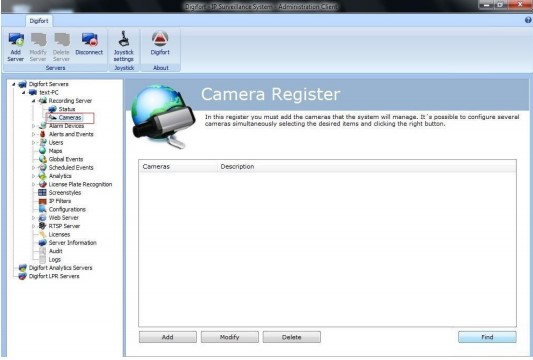Open Joystick settings from the ribbon

124,47
